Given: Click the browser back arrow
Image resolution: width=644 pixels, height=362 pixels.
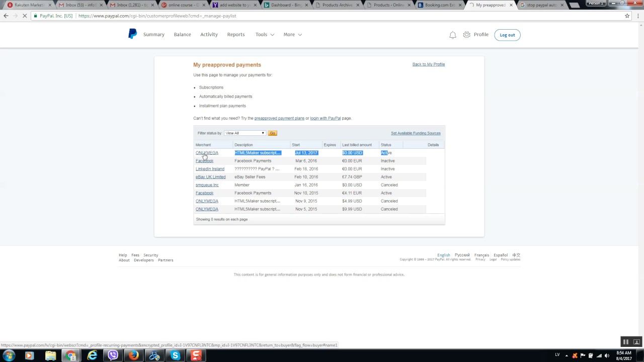Looking at the screenshot, I should tap(6, 16).
